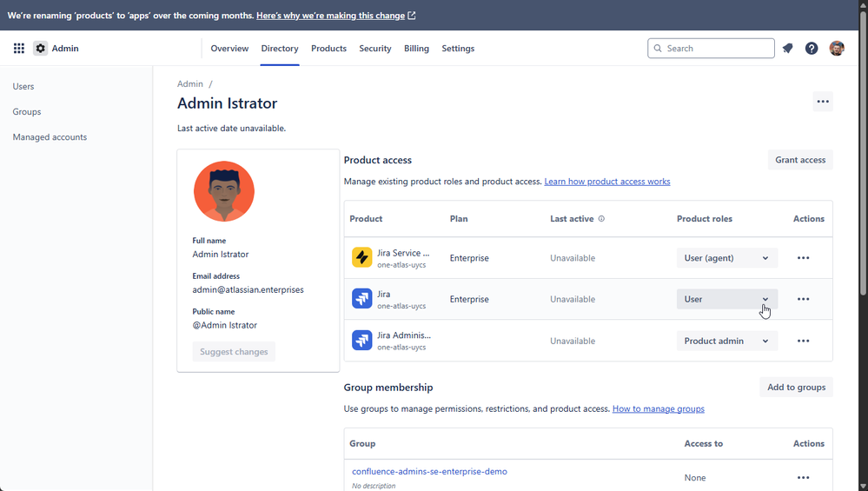Open the help question mark icon

(x=812, y=48)
